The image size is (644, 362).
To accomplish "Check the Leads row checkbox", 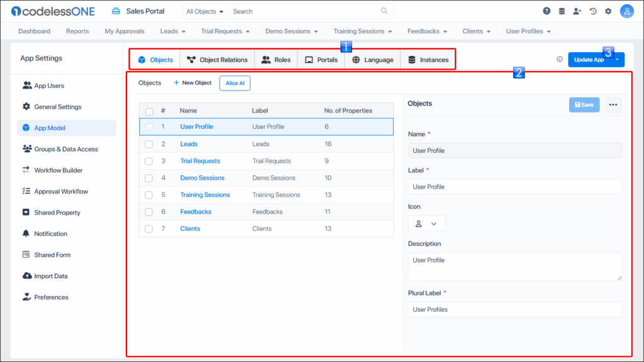I will (x=148, y=144).
